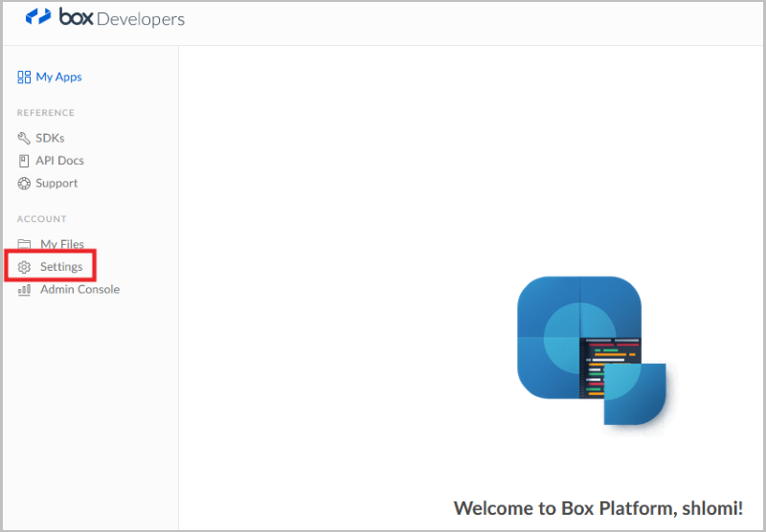Open the Support page link
This screenshot has width=766, height=532.
[x=56, y=184]
